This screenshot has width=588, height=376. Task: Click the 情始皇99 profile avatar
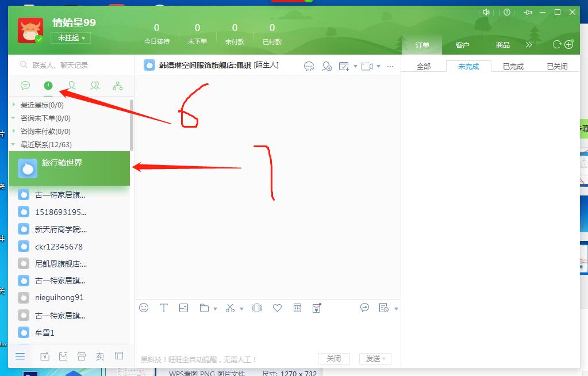pyautogui.click(x=30, y=30)
